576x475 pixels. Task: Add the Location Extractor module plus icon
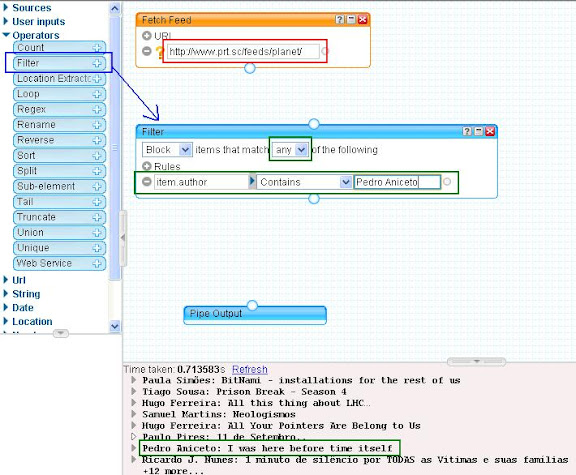(97, 79)
